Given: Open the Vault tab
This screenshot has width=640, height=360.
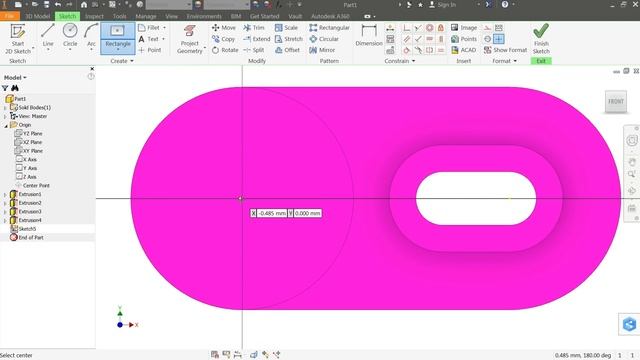Looking at the screenshot, I should pos(295,16).
